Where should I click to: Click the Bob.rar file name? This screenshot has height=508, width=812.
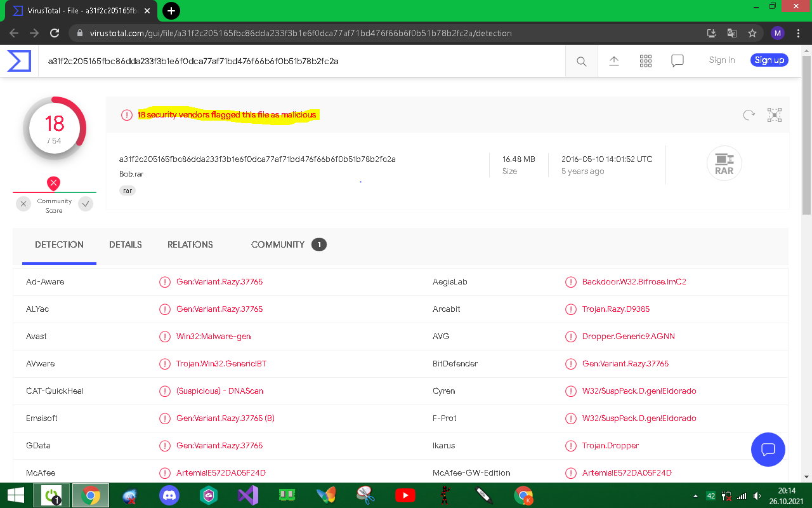pyautogui.click(x=131, y=173)
